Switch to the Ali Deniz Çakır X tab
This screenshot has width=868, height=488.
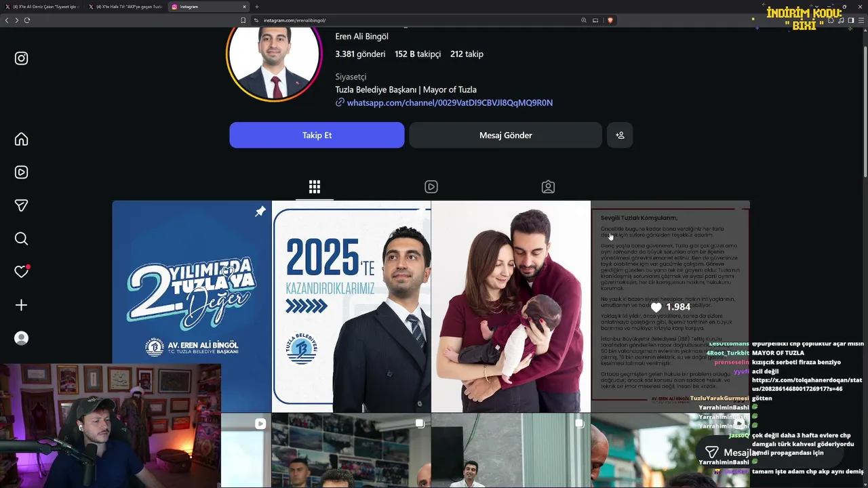coord(42,7)
